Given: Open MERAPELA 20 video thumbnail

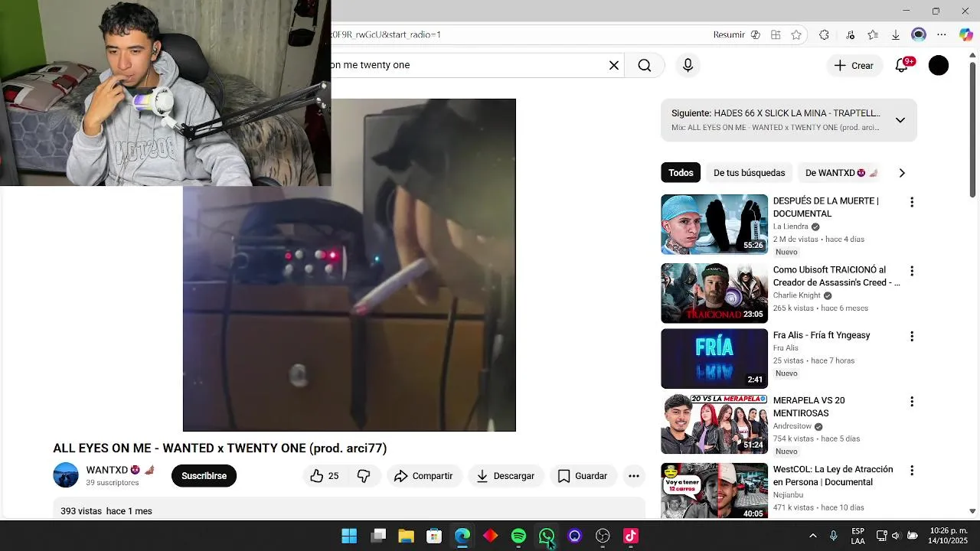Looking at the screenshot, I should pos(714,425).
